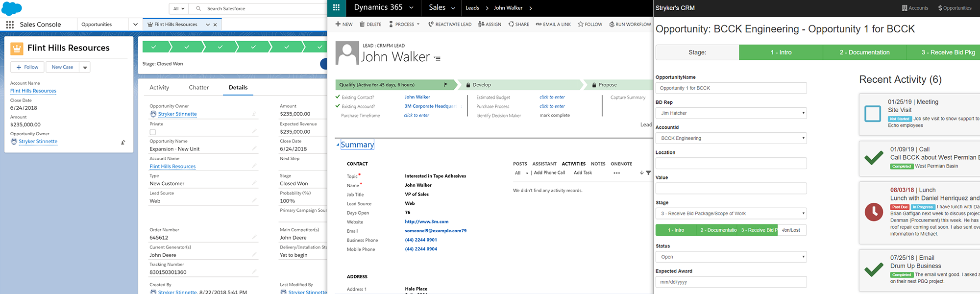Open the Flint Hills Resources tab menu arrow

[x=208, y=24]
